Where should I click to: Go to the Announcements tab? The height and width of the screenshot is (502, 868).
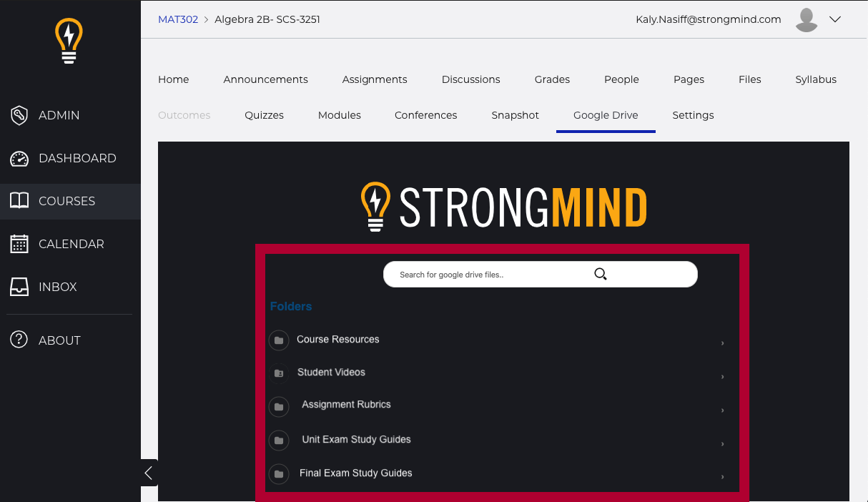tap(265, 79)
